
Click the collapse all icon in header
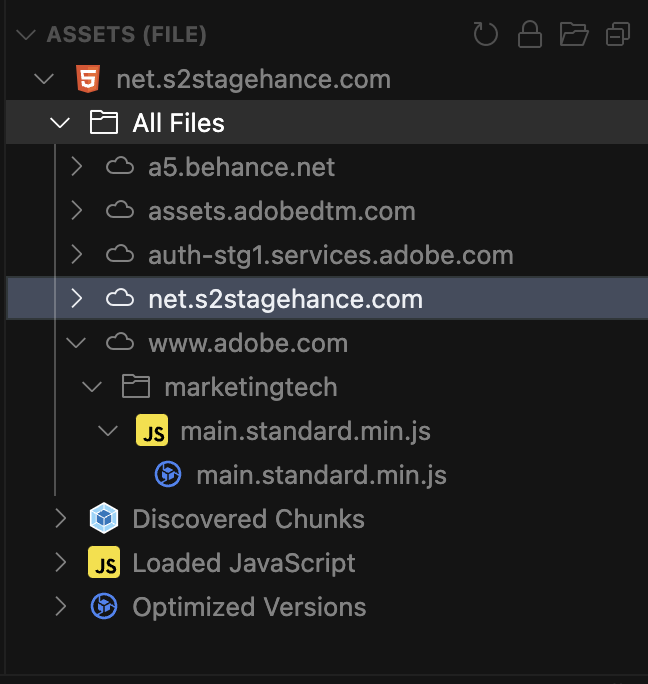pos(618,35)
